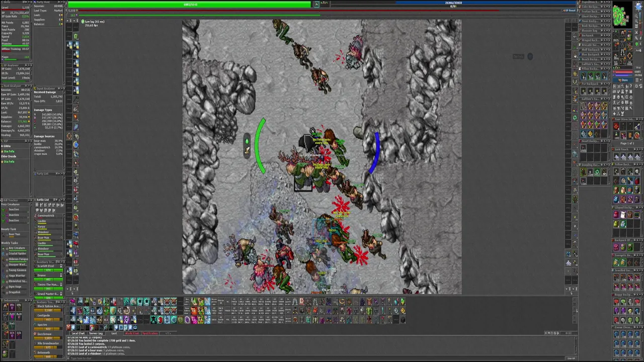Switch to Server Log tab
Image resolution: width=644 pixels, height=362 pixels.
coord(97,333)
